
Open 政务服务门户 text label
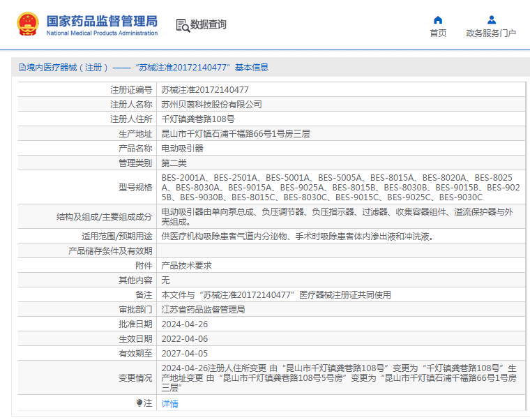(491, 33)
